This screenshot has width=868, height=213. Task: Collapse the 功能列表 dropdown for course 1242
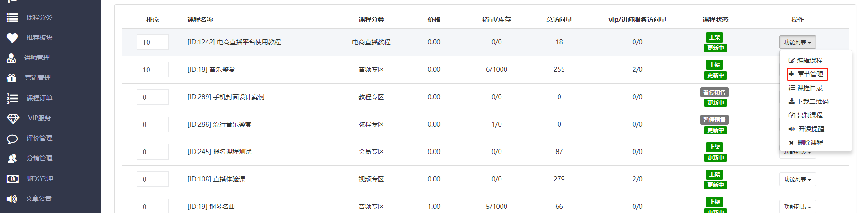coord(798,42)
